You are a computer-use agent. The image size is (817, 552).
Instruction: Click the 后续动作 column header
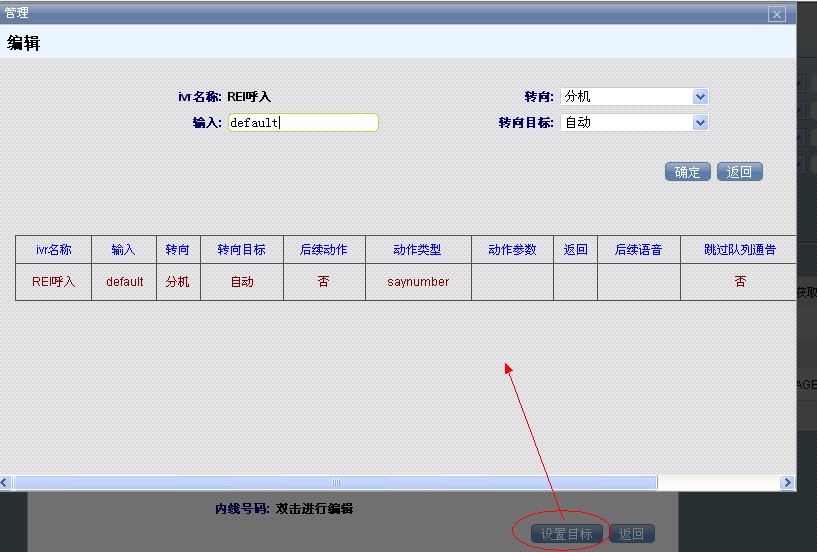322,250
